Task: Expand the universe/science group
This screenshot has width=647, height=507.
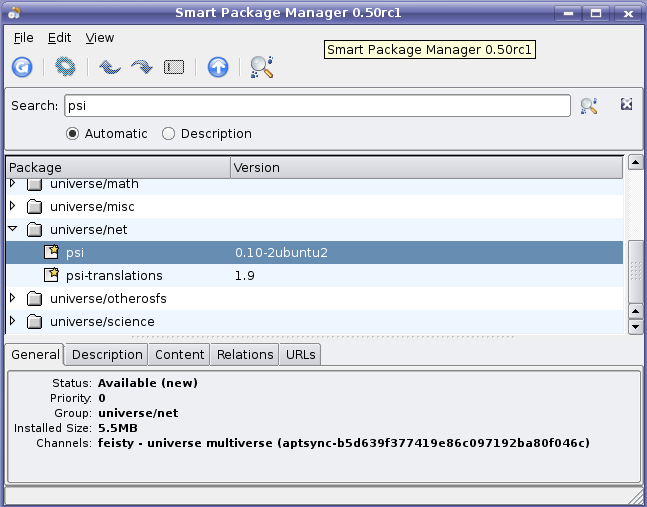Action: (12, 321)
